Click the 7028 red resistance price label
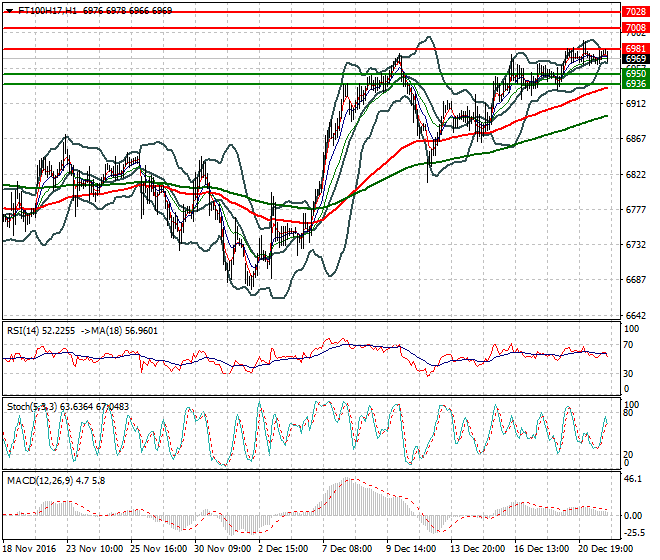Viewport: 660px width, 560px height. (636, 12)
